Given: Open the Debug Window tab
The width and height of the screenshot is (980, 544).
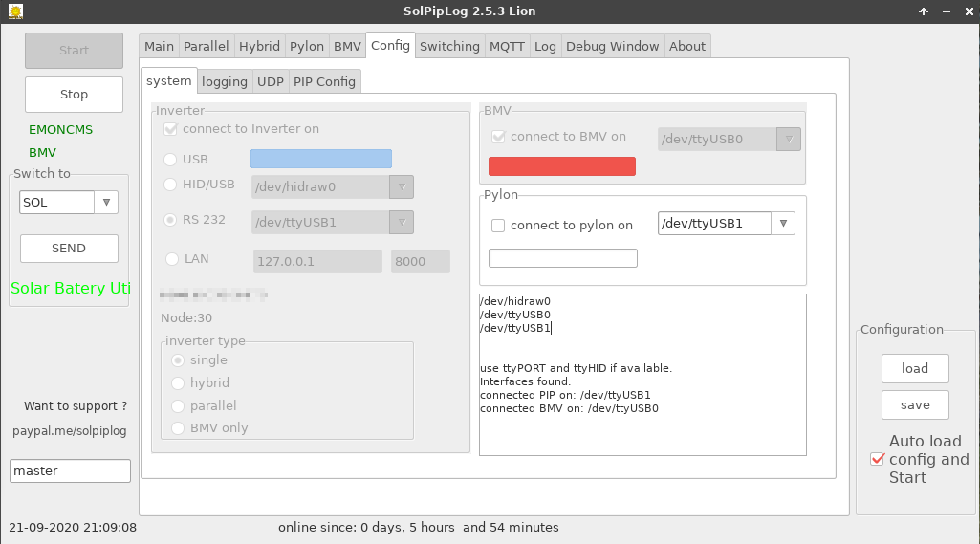Looking at the screenshot, I should click(x=613, y=46).
